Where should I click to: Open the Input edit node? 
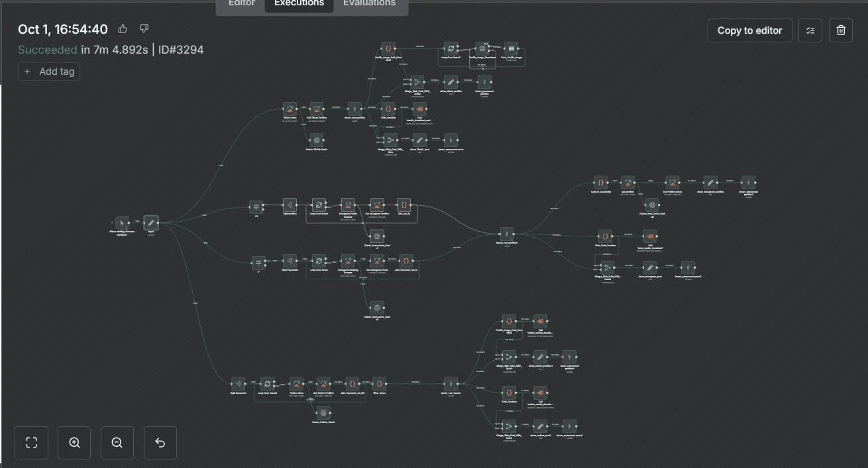pos(151,222)
